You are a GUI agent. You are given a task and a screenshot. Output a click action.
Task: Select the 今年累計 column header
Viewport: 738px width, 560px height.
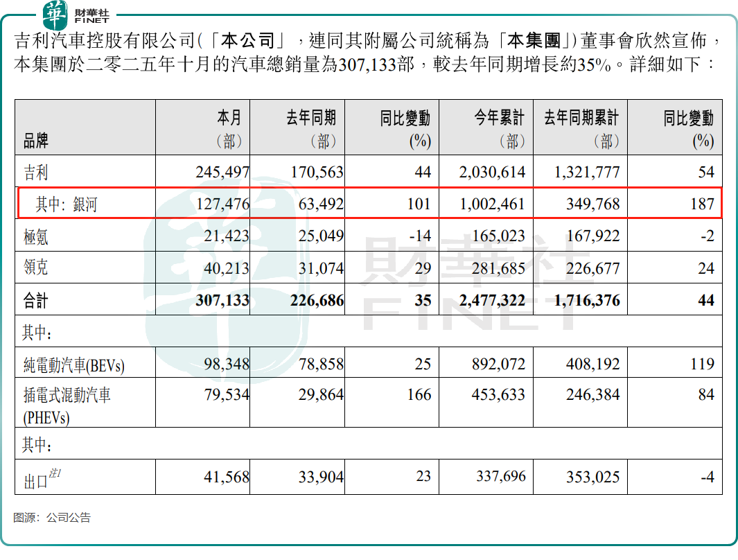pyautogui.click(x=499, y=129)
